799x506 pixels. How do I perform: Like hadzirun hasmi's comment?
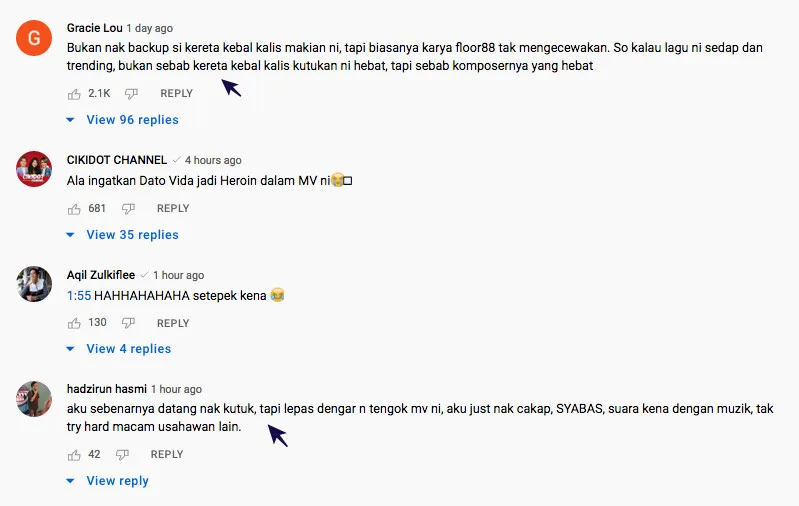tap(74, 455)
